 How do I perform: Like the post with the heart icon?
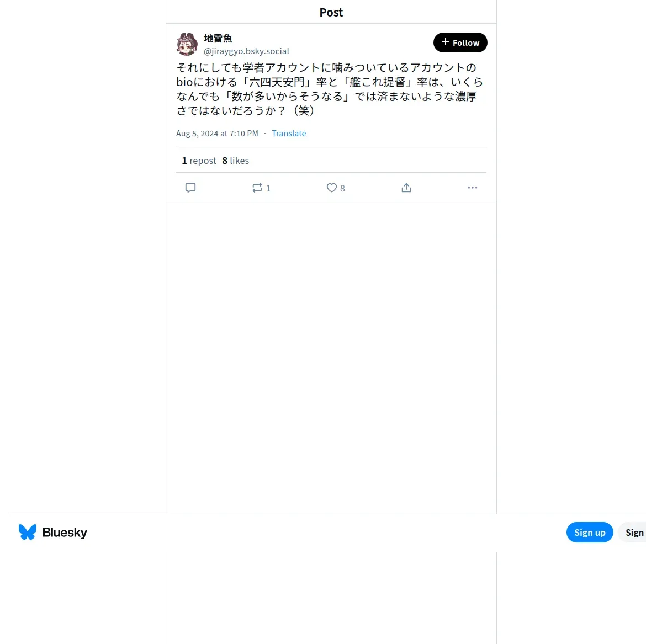pos(332,188)
